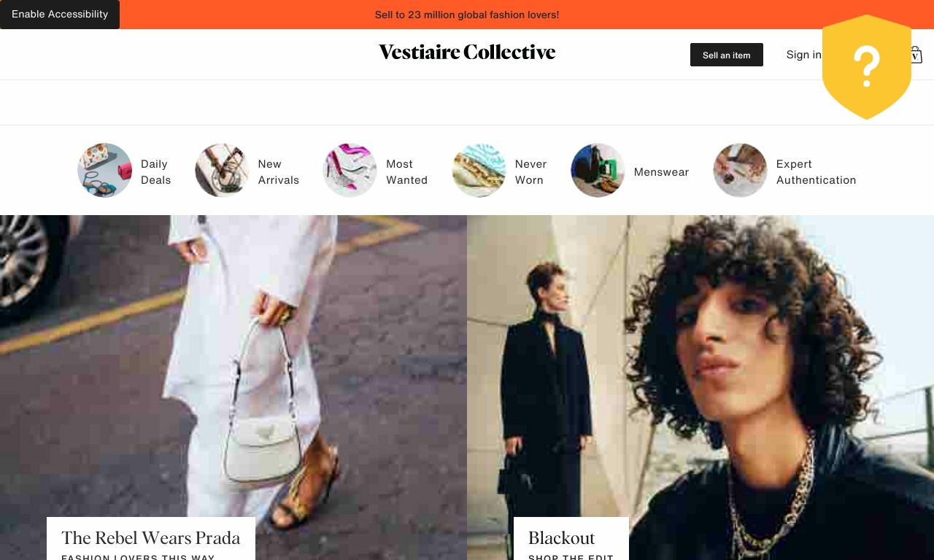Viewport: 934px width, 560px height.
Task: Select the Never Worn circle thumbnail
Action: point(479,170)
